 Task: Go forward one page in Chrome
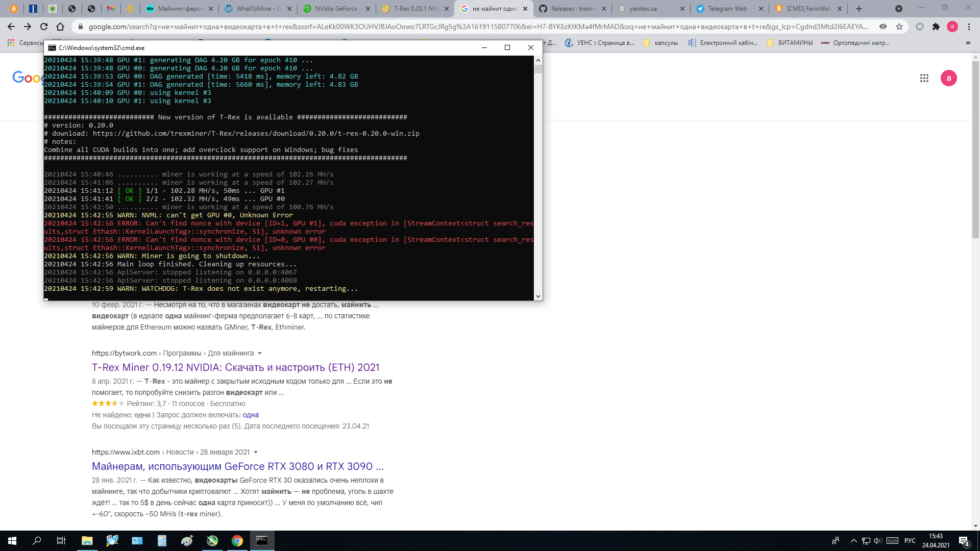[x=28, y=27]
